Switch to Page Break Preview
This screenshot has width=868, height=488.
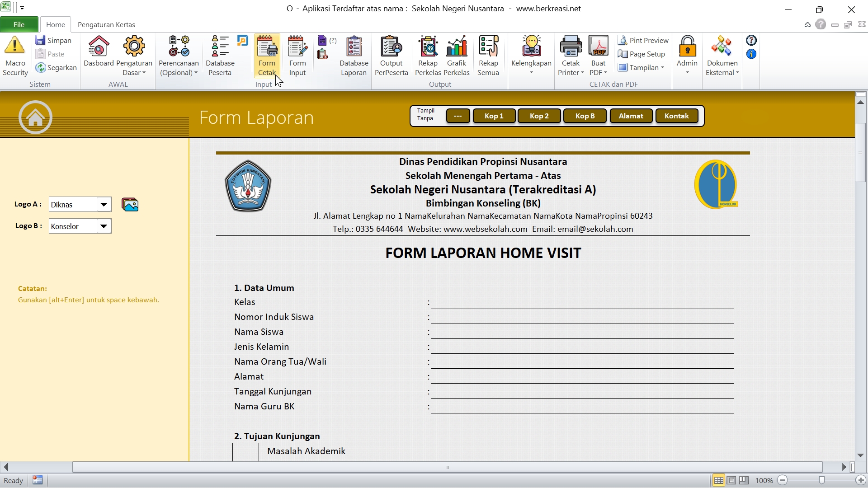click(x=744, y=480)
